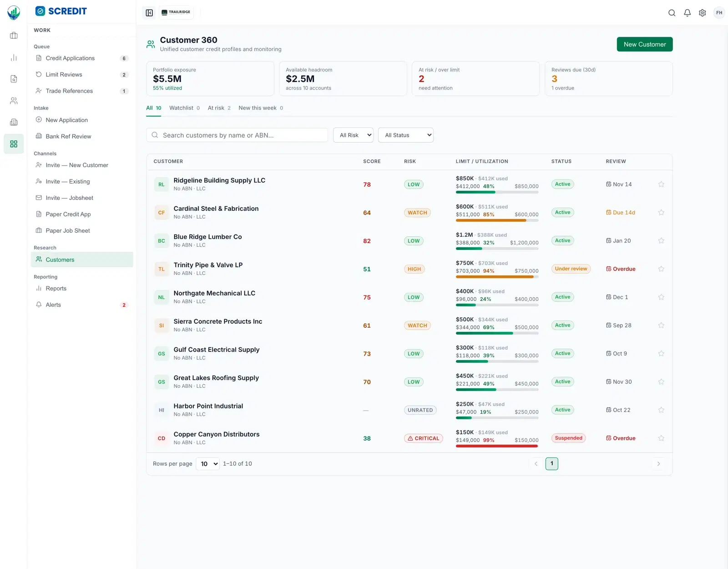Switch to the Watchlist tab
Image resolution: width=728 pixels, height=569 pixels.
click(184, 108)
